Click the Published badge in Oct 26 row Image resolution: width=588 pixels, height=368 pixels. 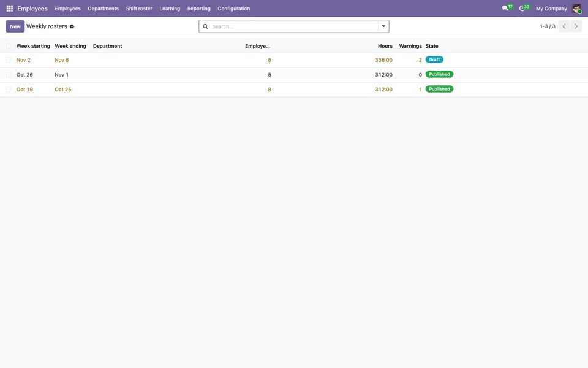[x=439, y=74]
